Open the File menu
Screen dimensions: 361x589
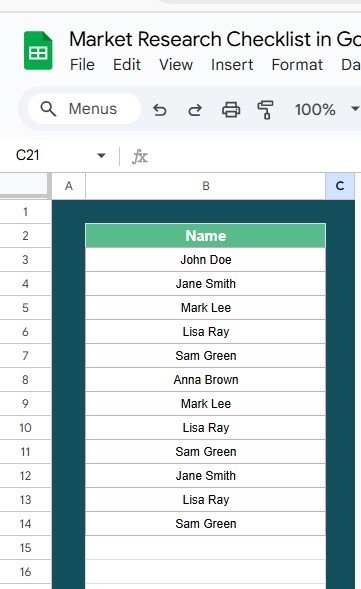coord(82,65)
